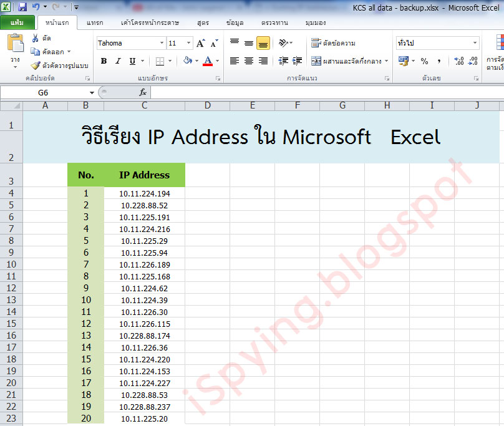The height and width of the screenshot is (426, 504).
Task: Apply Percent number style
Action: pos(424,60)
